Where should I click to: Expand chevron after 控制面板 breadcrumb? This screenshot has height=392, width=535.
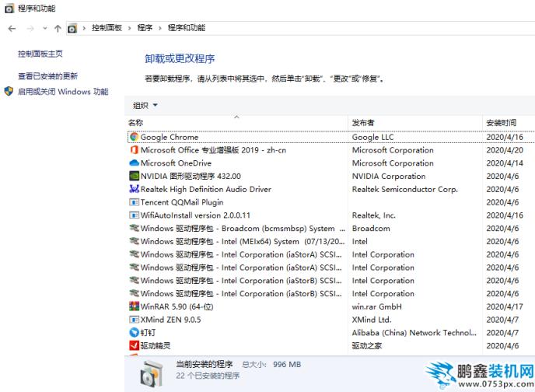tap(129, 28)
